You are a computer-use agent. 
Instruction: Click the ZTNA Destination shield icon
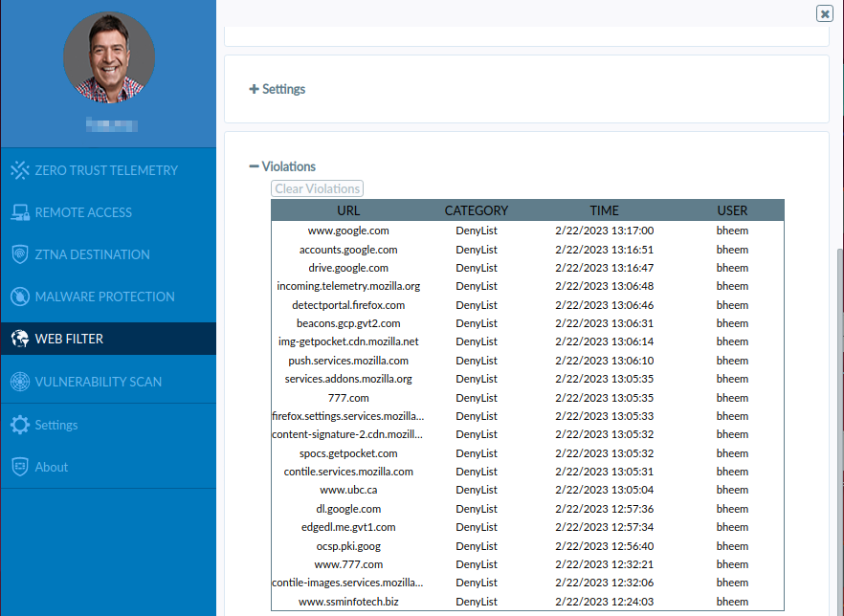tap(20, 254)
